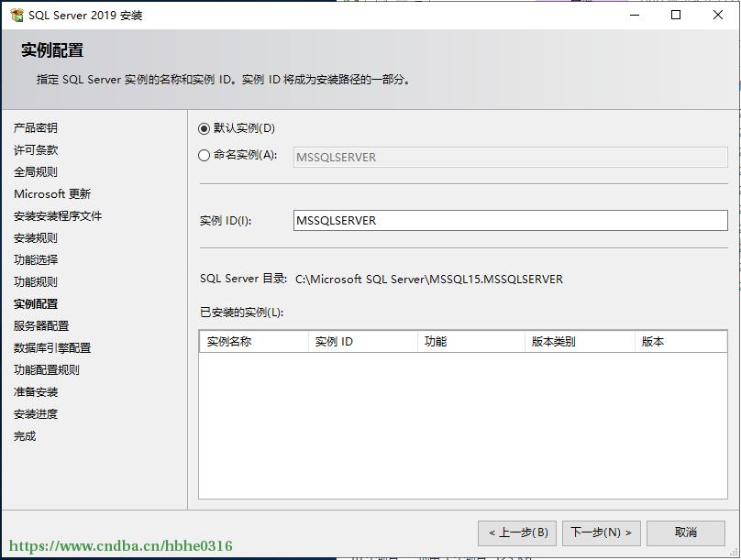The image size is (741, 560).
Task: Sort by 版本类别 column header
Action: coord(580,341)
